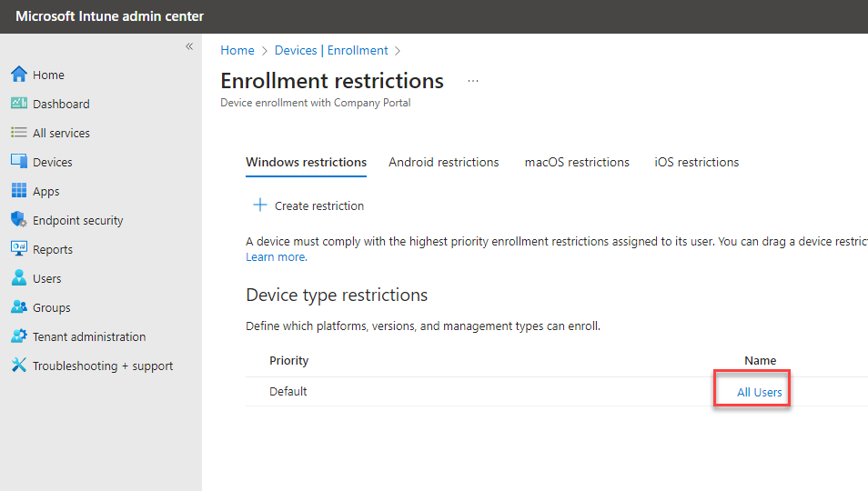
Task: Open the Learn more link
Action: 277,256
